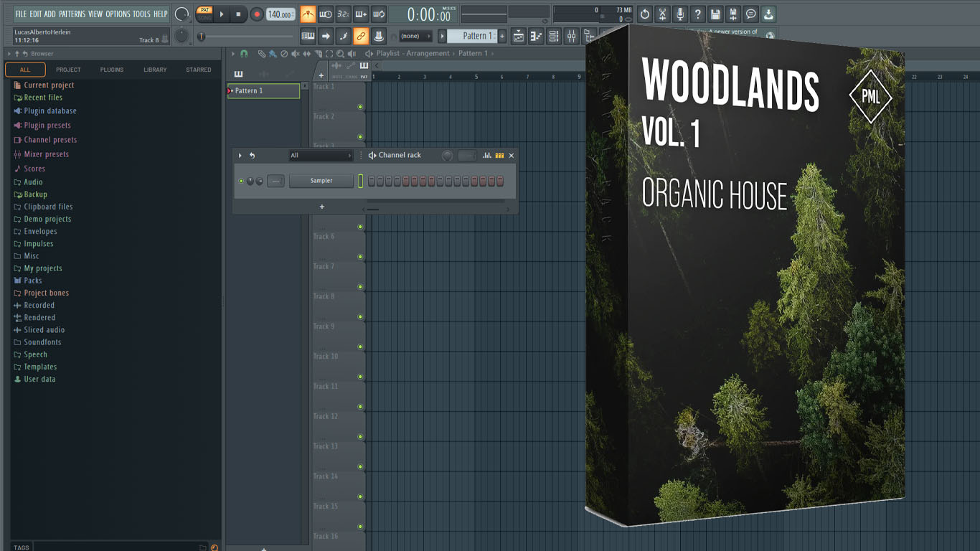Viewport: 980px width, 551px height.
Task: Enable wait for input before recording
Action: (x=326, y=14)
